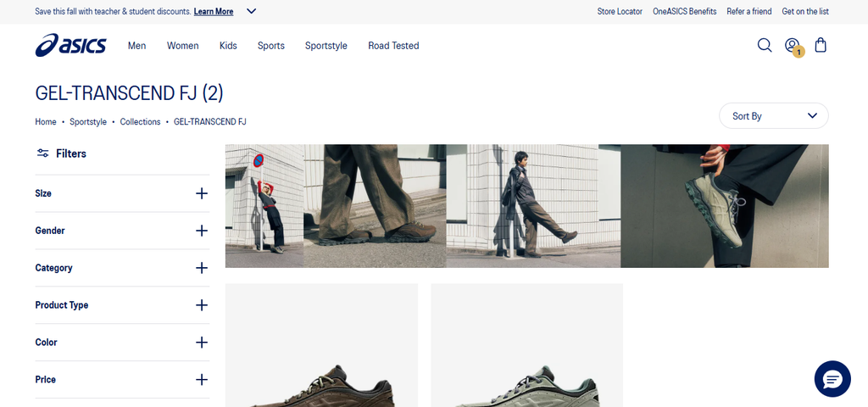Expand the promo banner chevron
This screenshot has height=407, width=868.
(251, 11)
